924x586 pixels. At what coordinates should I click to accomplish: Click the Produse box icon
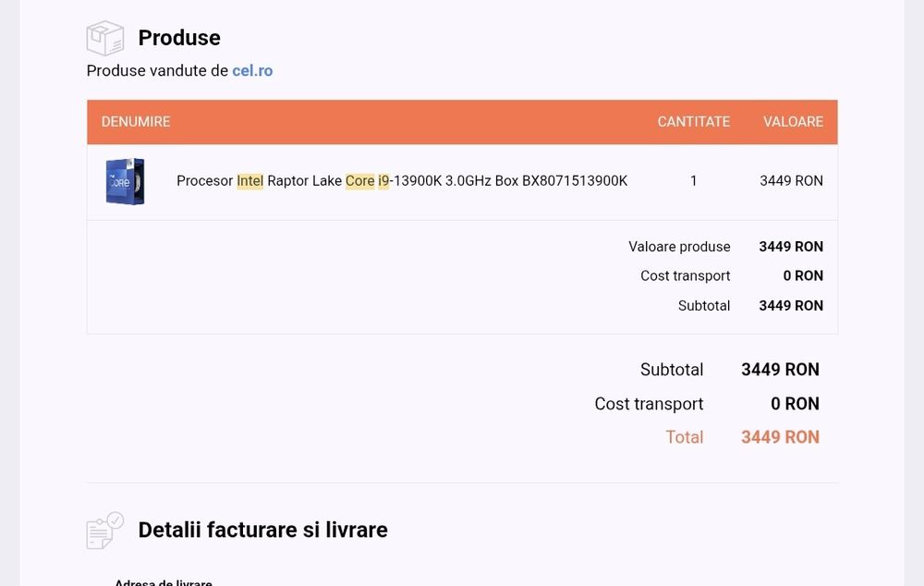pos(105,38)
